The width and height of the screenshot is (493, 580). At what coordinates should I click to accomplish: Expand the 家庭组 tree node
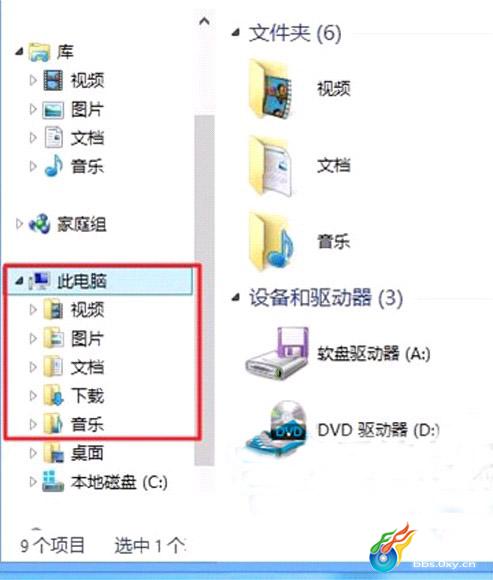[19, 224]
